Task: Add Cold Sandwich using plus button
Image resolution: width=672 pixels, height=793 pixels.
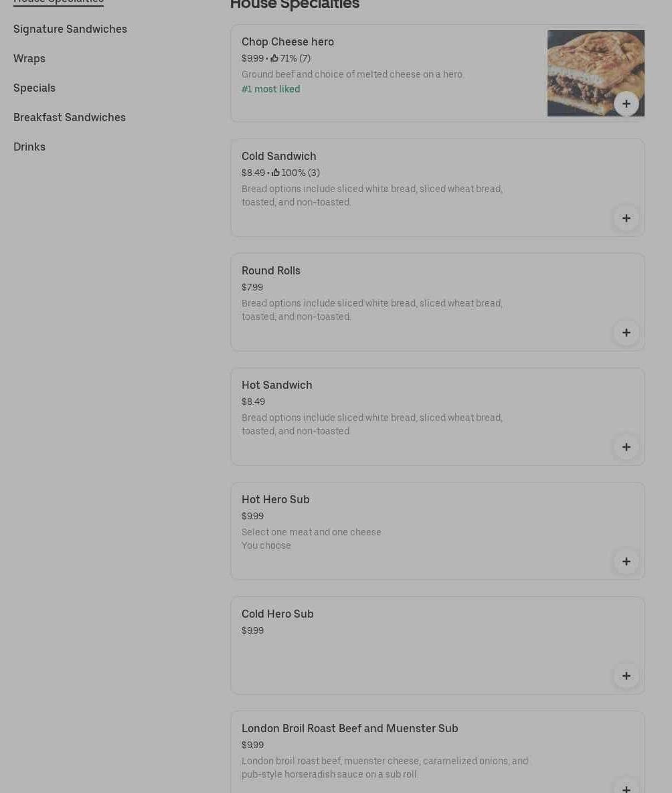Action: point(626,218)
